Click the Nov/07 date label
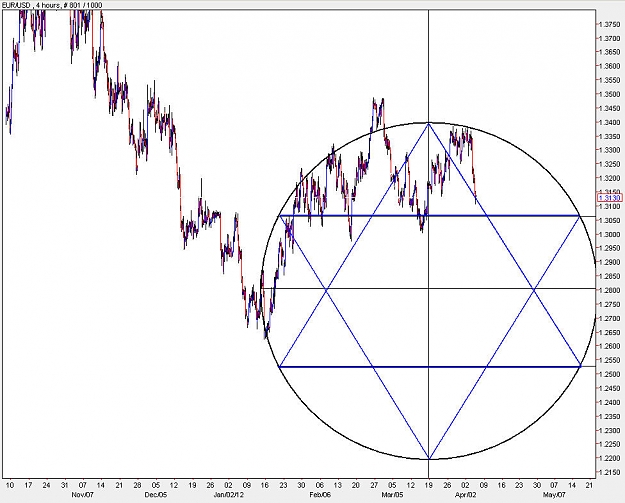Image resolution: width=625 pixels, height=503 pixels. [x=83, y=495]
